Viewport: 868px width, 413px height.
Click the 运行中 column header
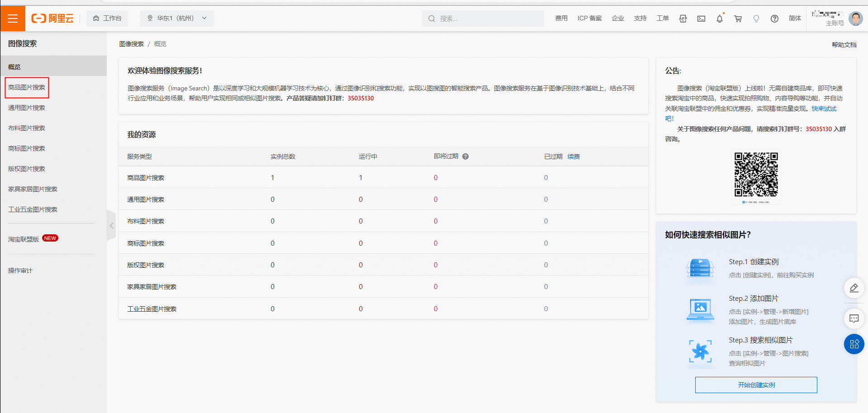[368, 157]
